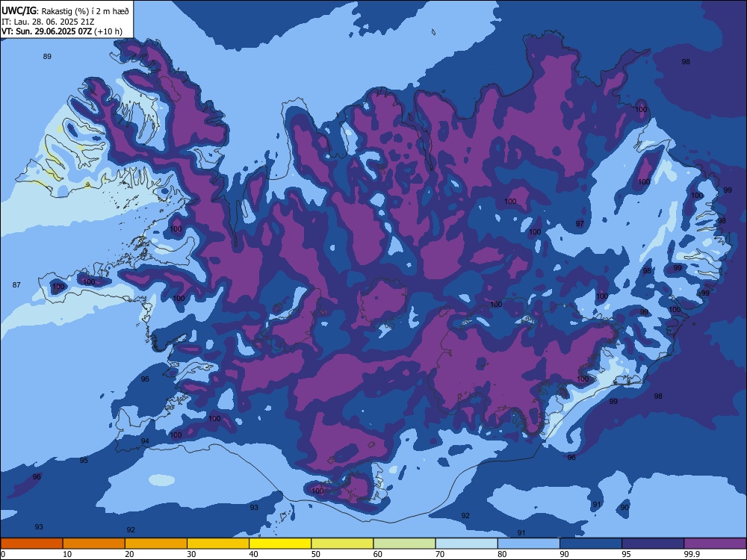Click the '97' humidity value on the map
Screen dimensions: 747x560
(580, 223)
